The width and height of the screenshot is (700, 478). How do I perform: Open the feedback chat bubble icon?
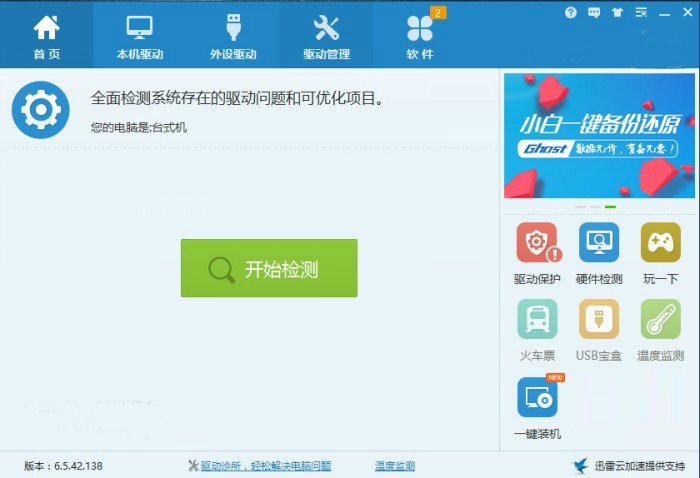(x=595, y=13)
